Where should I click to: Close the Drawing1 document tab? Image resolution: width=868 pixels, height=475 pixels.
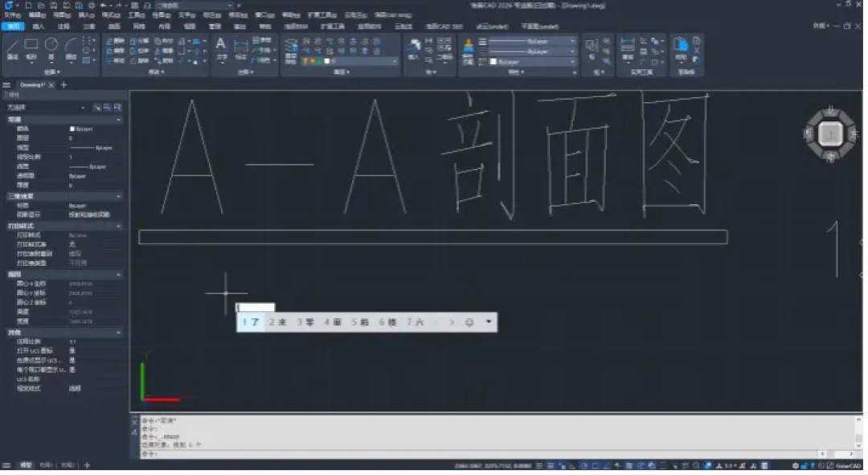[51, 85]
